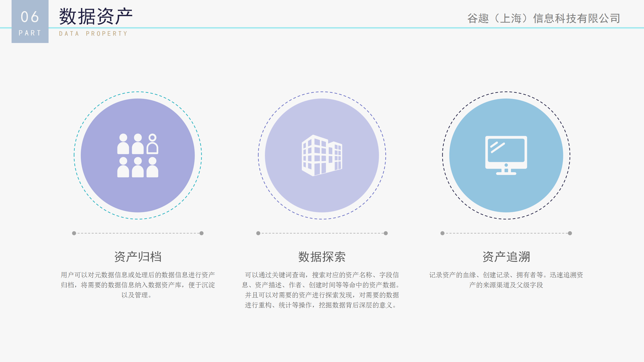The height and width of the screenshot is (362, 644).
Task: Select the DATA PROPERTY subtitle text
Action: pos(93,34)
